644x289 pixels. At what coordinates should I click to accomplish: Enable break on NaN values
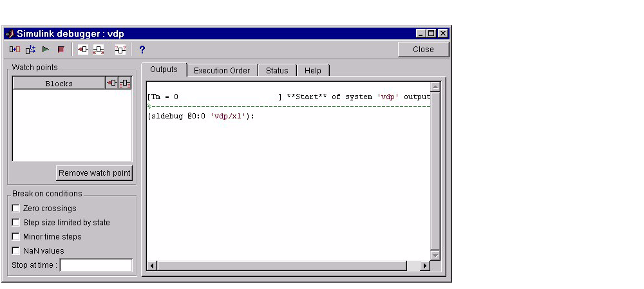[x=15, y=250]
